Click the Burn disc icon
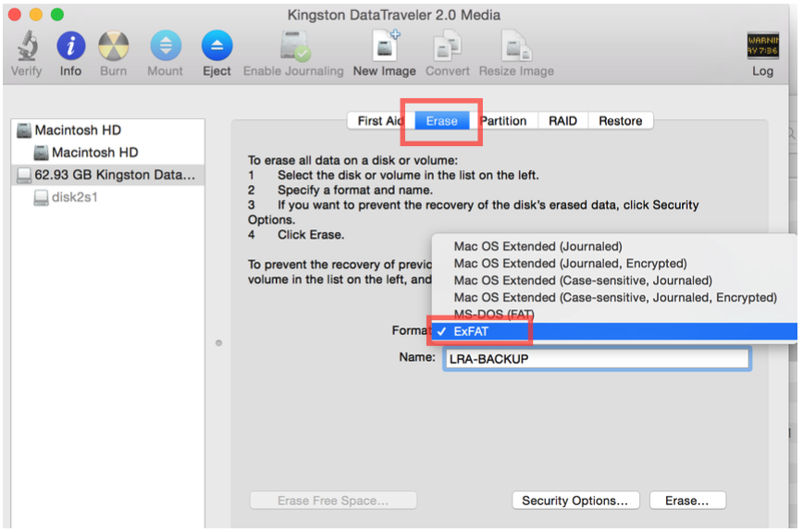Viewport: 803px width, 532px height. click(113, 45)
